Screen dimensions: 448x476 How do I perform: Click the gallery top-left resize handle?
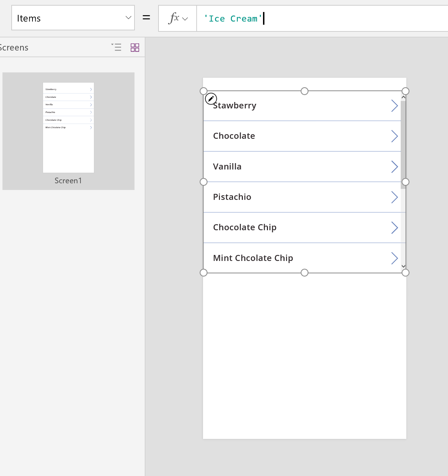(204, 91)
